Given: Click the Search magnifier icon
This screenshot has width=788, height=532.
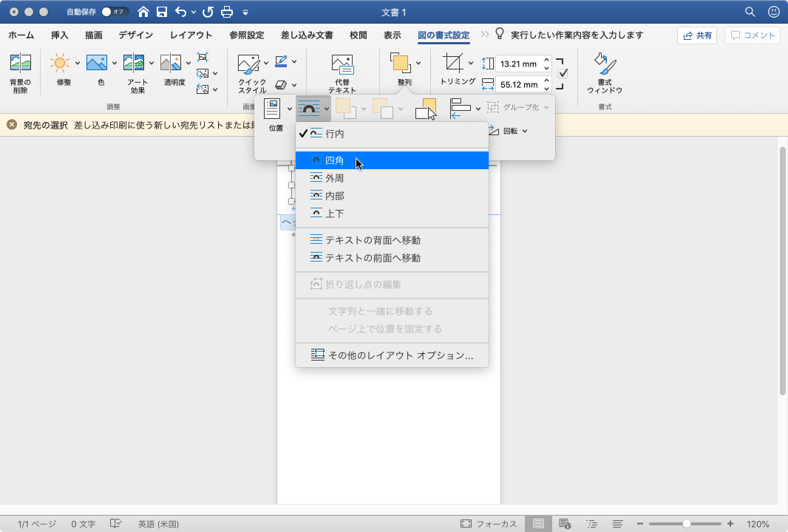Looking at the screenshot, I should (750, 12).
